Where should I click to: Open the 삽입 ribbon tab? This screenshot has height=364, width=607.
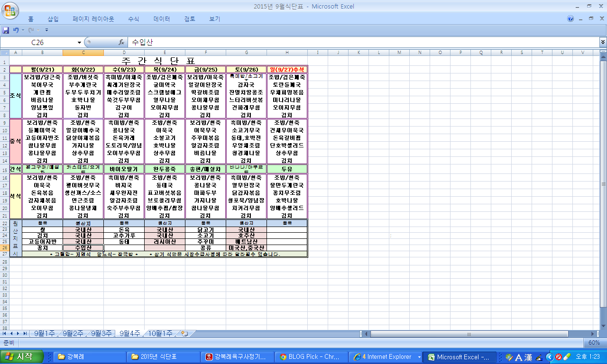point(53,19)
